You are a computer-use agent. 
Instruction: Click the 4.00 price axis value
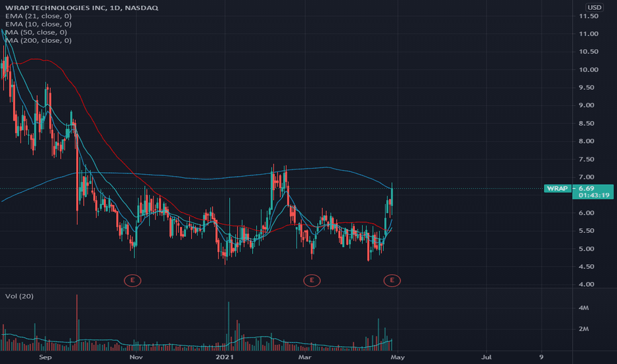pos(587,284)
